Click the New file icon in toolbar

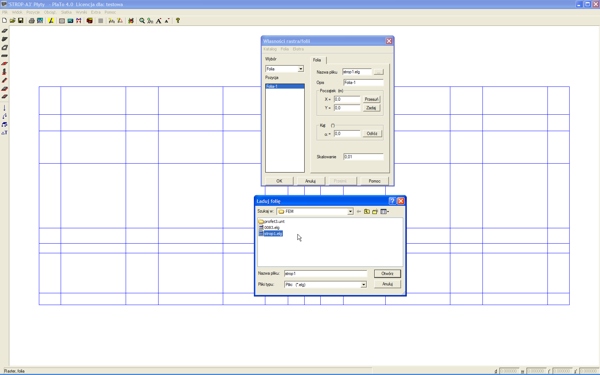click(5, 21)
